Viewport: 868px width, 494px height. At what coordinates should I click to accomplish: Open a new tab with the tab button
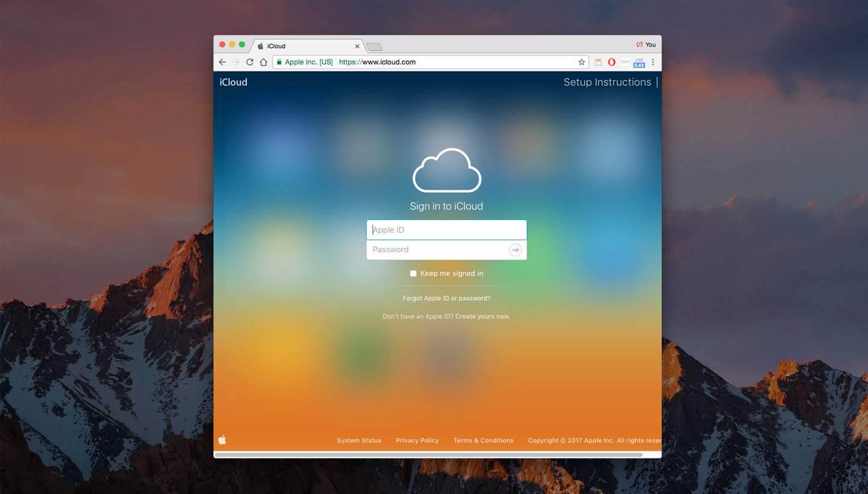(x=374, y=47)
